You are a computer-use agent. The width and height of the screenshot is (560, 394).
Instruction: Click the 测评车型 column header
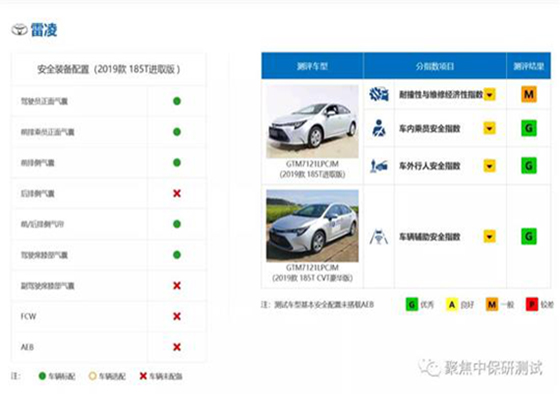tap(312, 66)
